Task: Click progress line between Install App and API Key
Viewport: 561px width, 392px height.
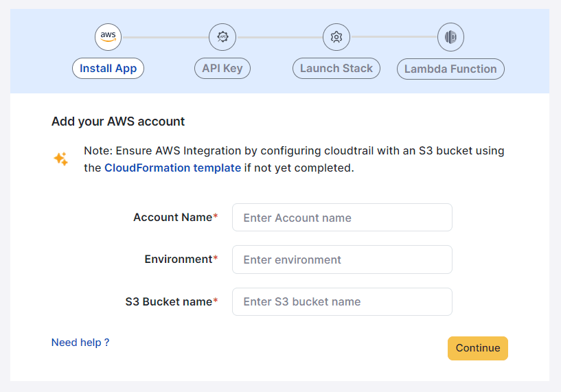Action: tap(165, 36)
